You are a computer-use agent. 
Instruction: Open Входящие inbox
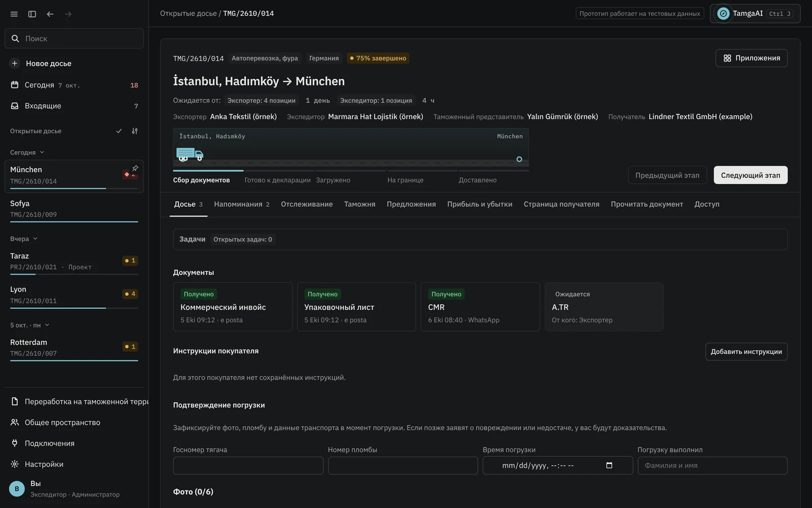click(x=74, y=106)
